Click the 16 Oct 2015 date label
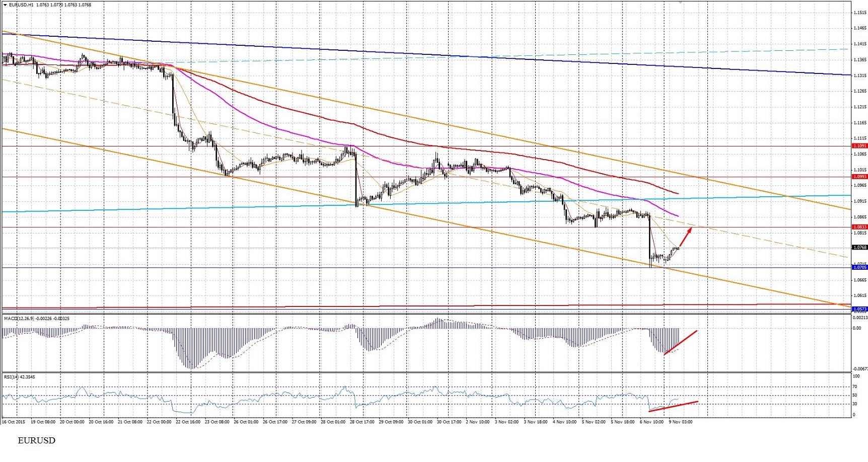The image size is (868, 462). click(x=14, y=422)
